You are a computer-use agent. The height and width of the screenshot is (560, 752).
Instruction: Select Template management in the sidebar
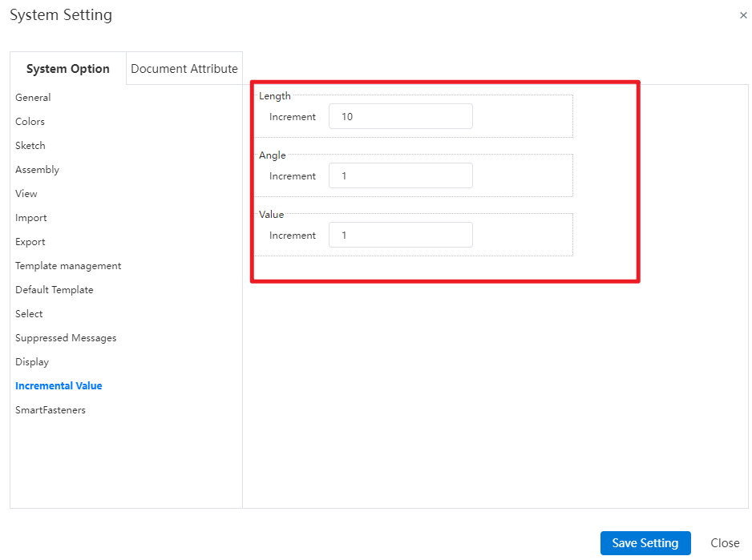pos(68,266)
